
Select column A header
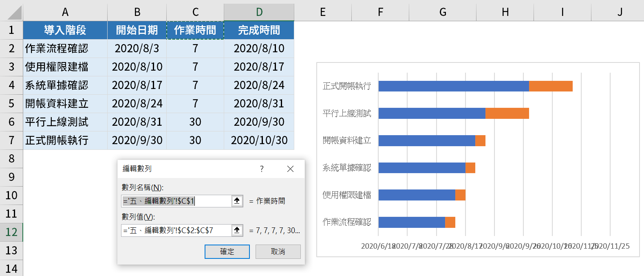click(x=65, y=12)
